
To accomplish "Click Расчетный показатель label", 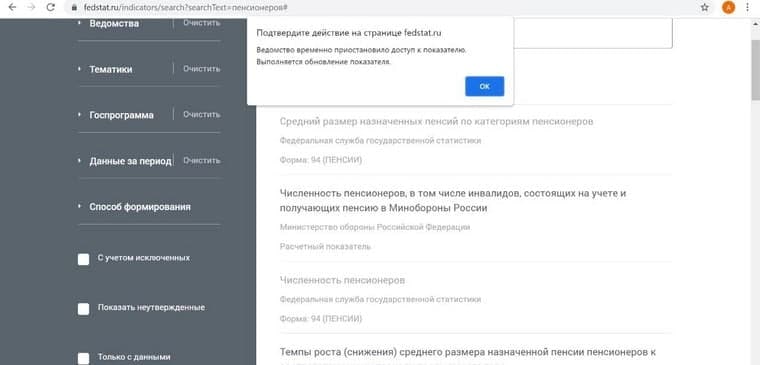I will (325, 247).
